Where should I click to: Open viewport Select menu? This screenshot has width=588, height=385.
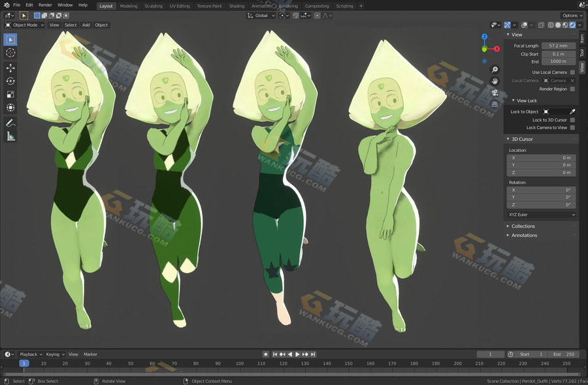coord(71,25)
